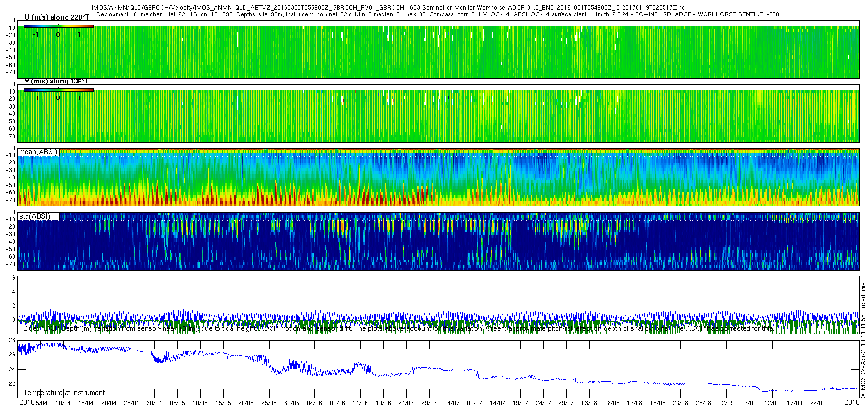The image size is (868, 410).
Task: Click the 25/05 date tick
Action: 269,403
